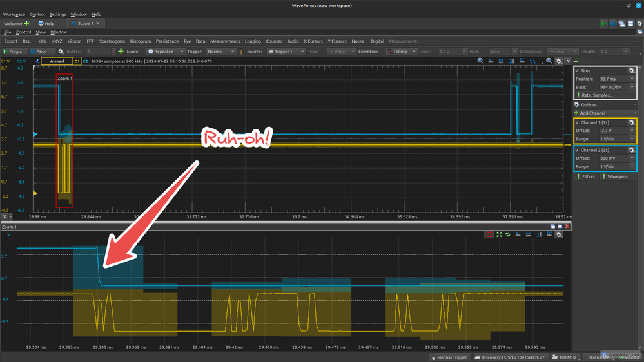644x362 pixels.
Task: Click the Manual Trigger button in status bar
Action: click(449, 357)
